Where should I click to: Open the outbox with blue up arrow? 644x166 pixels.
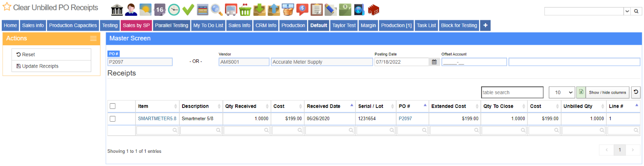point(273,9)
